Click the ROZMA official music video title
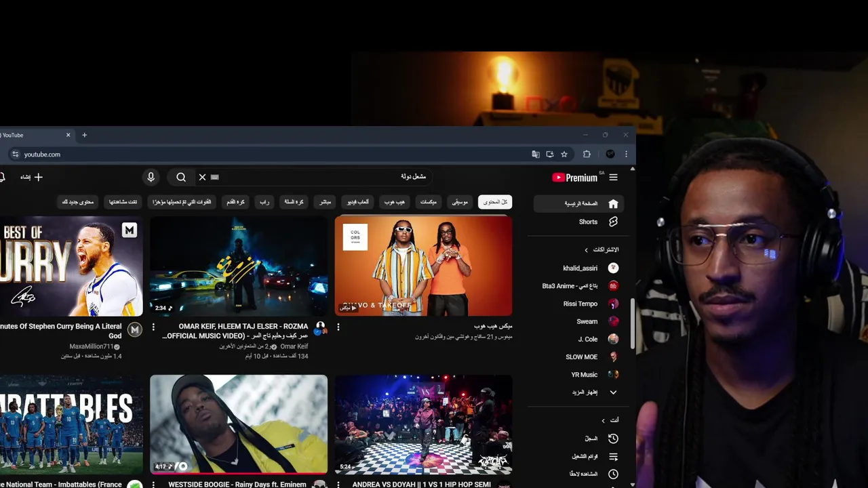Screen dimensions: 868x488 tap(235, 331)
